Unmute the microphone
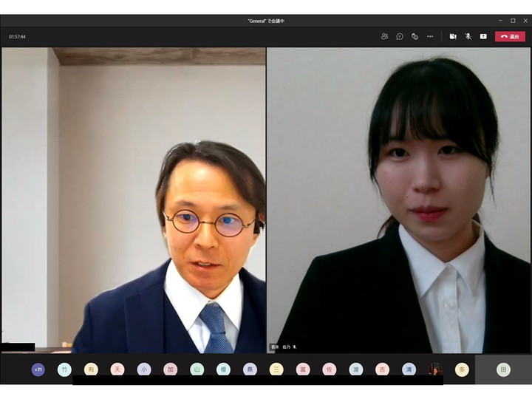This screenshot has height=399, width=532. pyautogui.click(x=468, y=36)
